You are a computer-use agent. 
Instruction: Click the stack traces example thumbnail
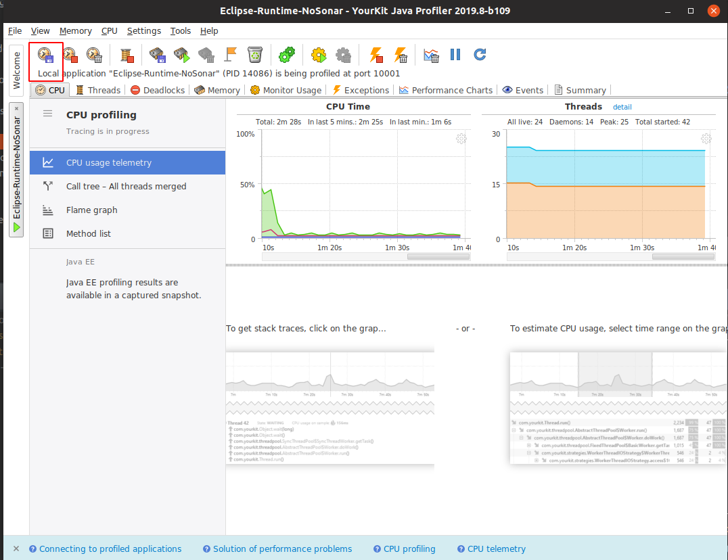(330, 407)
